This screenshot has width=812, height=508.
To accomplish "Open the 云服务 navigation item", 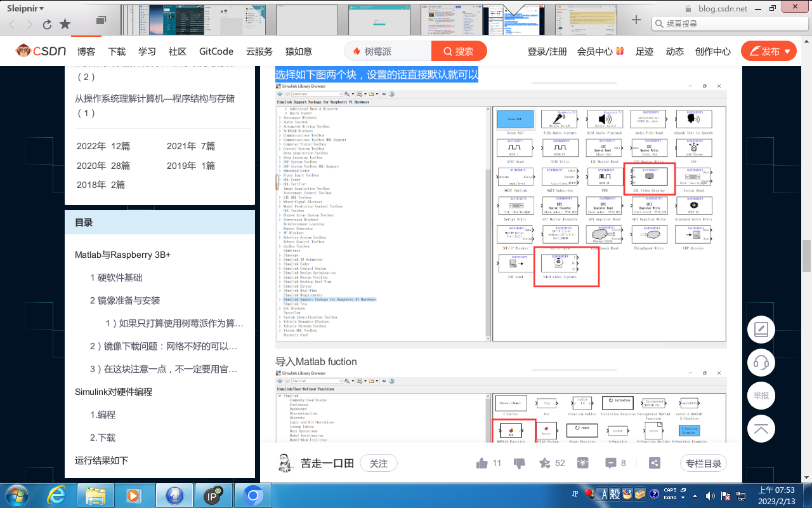I will 259,51.
